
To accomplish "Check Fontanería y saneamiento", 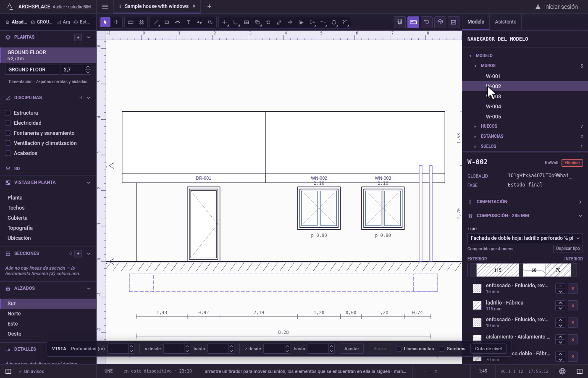I will pyautogui.click(x=8, y=133).
